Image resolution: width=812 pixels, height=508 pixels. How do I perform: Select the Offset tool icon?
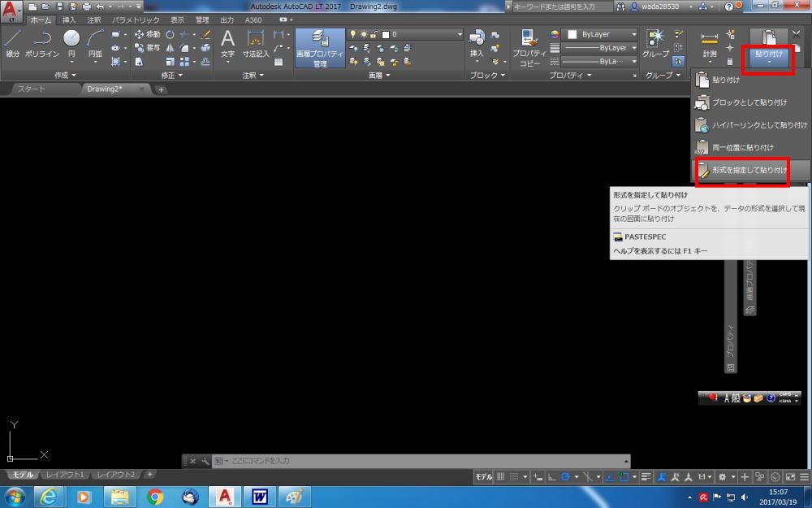coord(205,61)
